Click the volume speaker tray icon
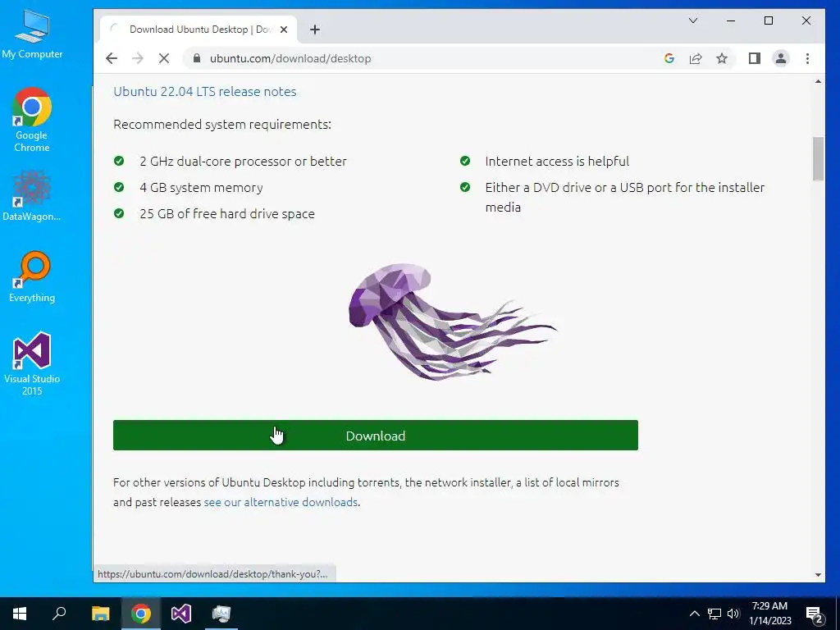The width and height of the screenshot is (840, 630). [x=733, y=614]
